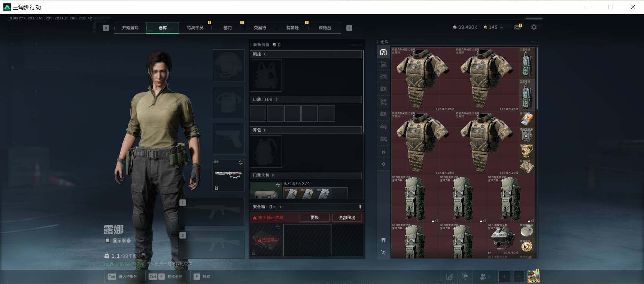Click the swap icon on keycard case

click(278, 185)
